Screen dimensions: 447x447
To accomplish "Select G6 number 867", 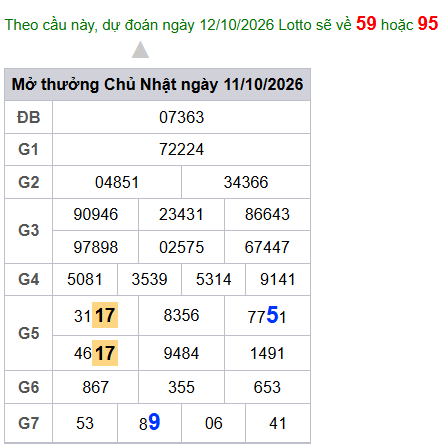I will (x=96, y=387).
